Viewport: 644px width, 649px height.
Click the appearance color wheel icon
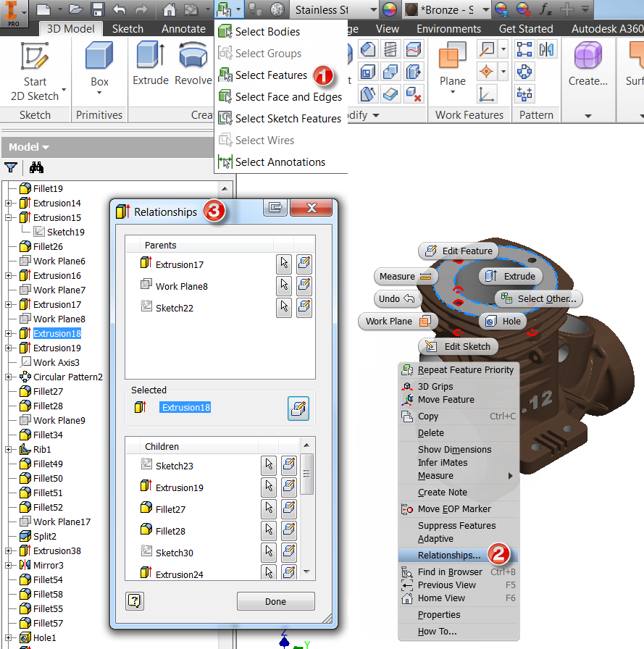coord(390,9)
